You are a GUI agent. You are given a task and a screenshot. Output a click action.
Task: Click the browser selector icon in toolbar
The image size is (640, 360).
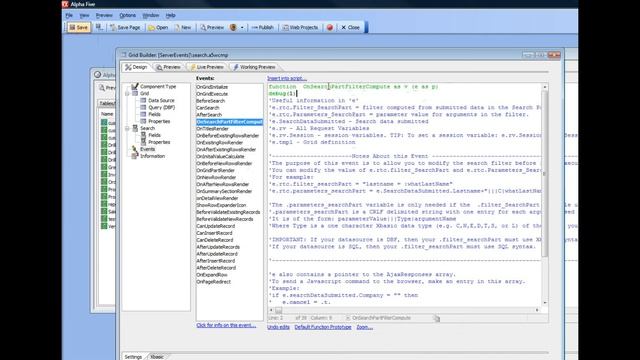click(233, 27)
